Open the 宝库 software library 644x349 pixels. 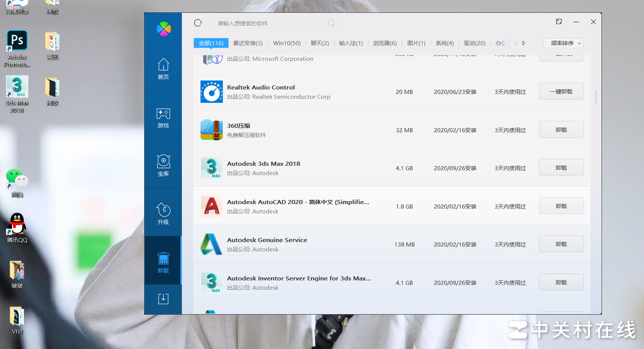click(163, 166)
